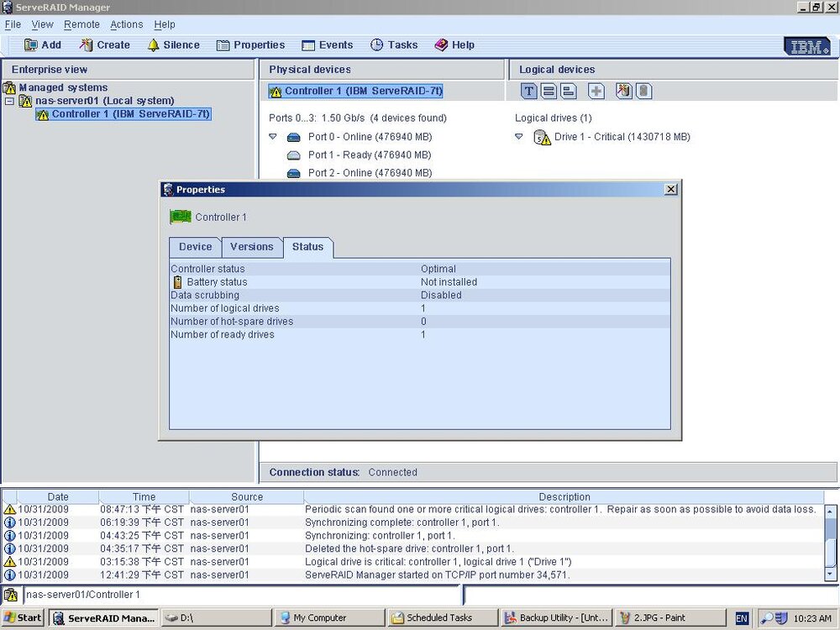Click the Time column header

coord(144,496)
